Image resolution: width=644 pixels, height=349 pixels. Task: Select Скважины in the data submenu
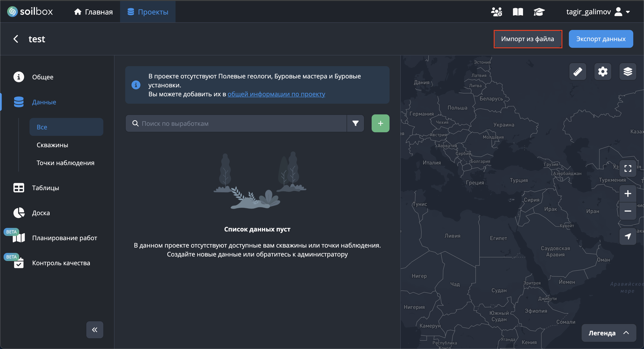[52, 145]
